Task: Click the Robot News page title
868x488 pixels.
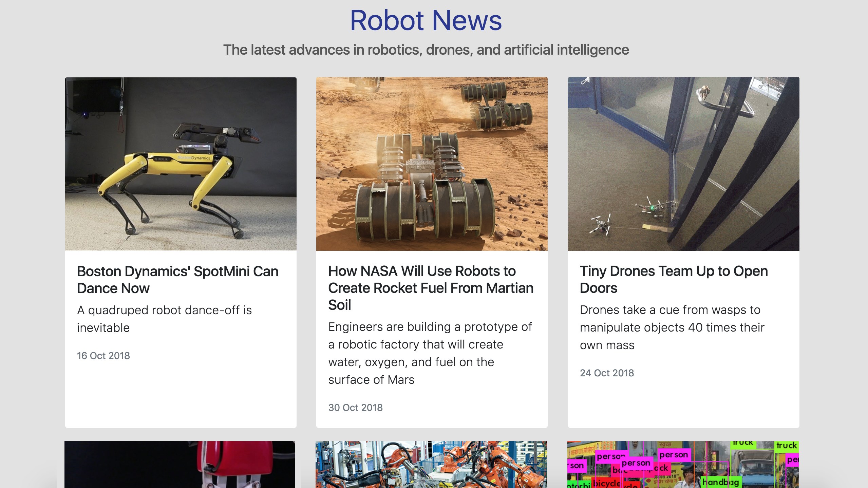Action: pyautogui.click(x=426, y=20)
